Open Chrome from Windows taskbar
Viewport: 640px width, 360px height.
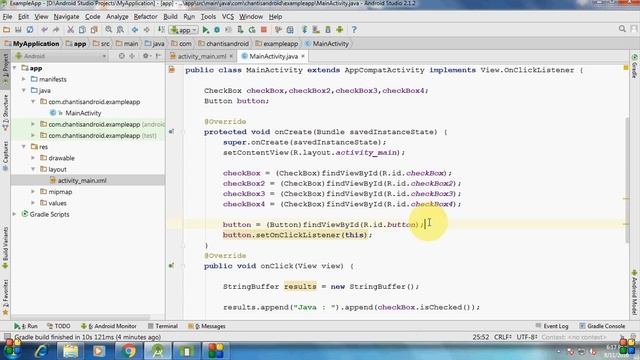128,351
